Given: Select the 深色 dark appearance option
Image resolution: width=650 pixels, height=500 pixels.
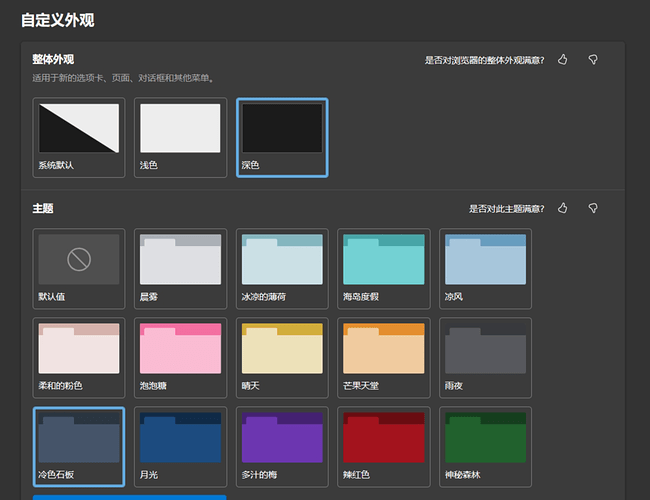Looking at the screenshot, I should (282, 138).
